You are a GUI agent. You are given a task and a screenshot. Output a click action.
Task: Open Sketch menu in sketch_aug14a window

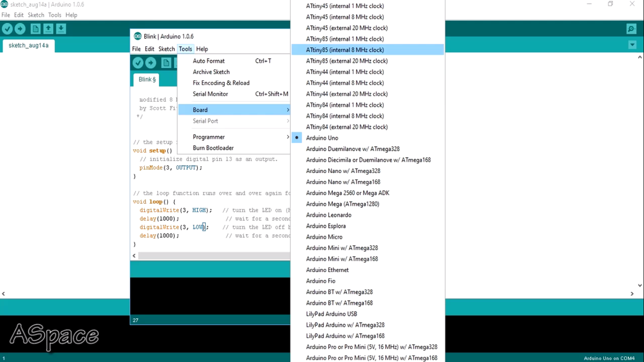coord(36,15)
